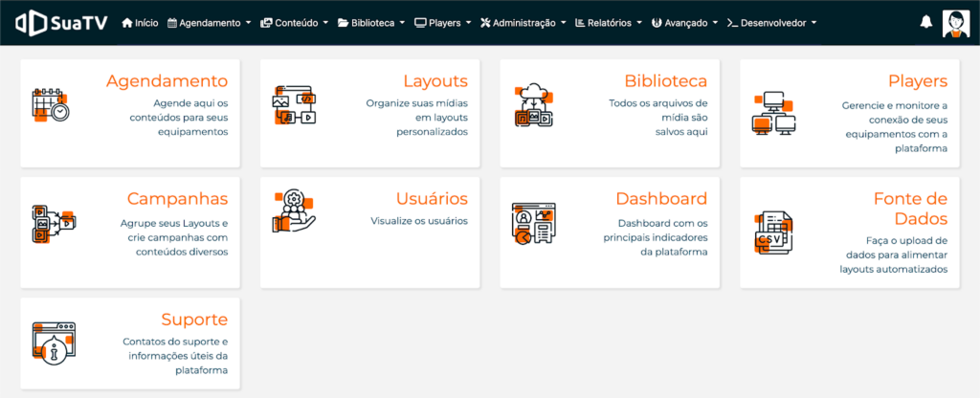Go to Início home link
This screenshot has width=980, height=398.
(140, 22)
